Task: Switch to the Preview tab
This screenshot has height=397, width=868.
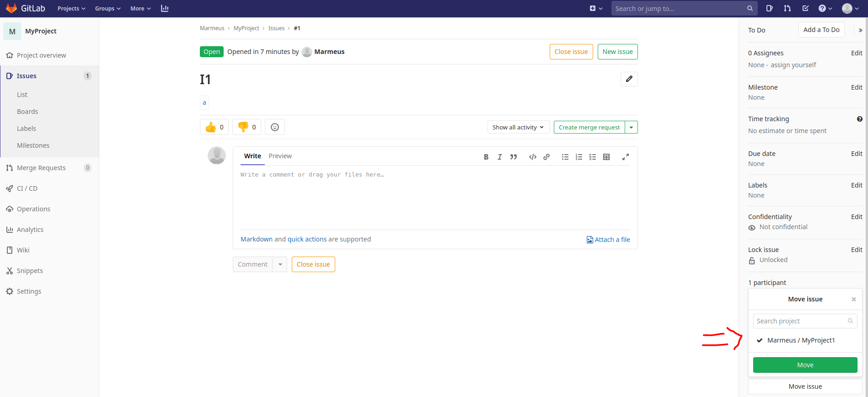Action: pyautogui.click(x=280, y=156)
